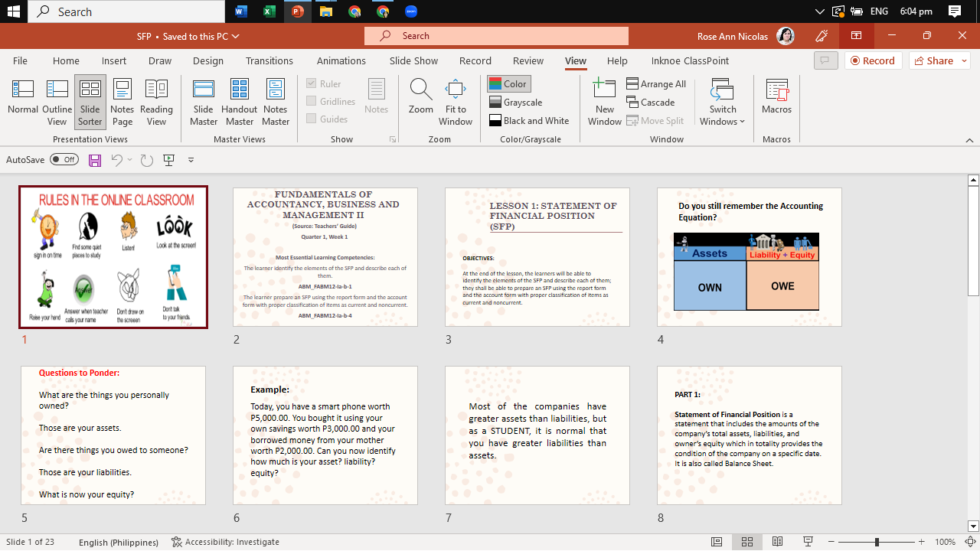Click Move Split in the Window group
The width and height of the screenshot is (980, 551).
(655, 121)
